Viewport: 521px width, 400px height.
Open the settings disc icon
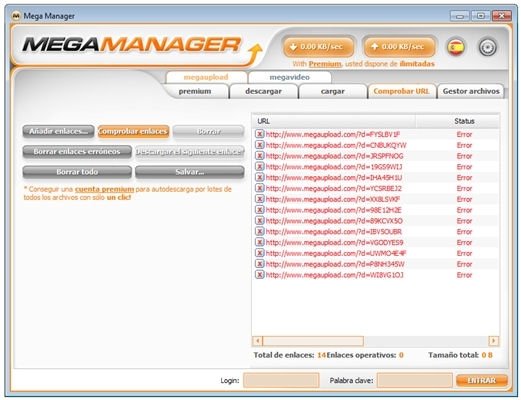487,48
